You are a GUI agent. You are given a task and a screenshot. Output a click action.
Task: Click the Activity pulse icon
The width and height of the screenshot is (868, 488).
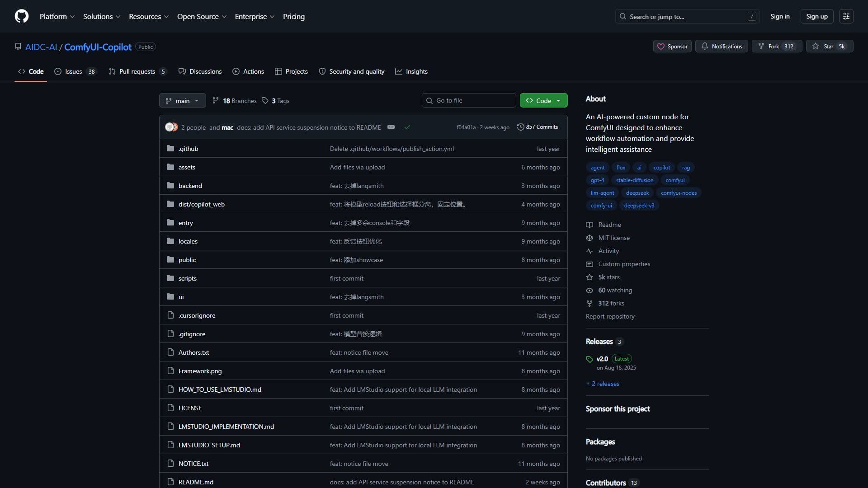tap(590, 251)
